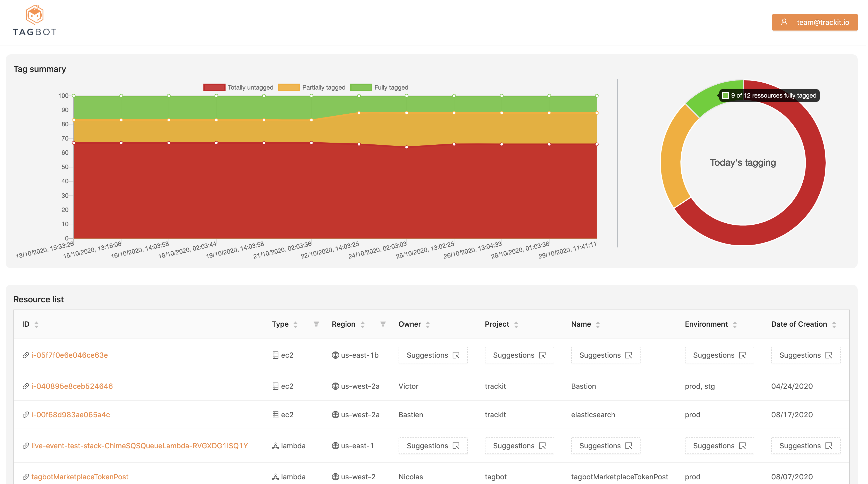Click the Project column header
868x484 pixels.
pyautogui.click(x=497, y=324)
